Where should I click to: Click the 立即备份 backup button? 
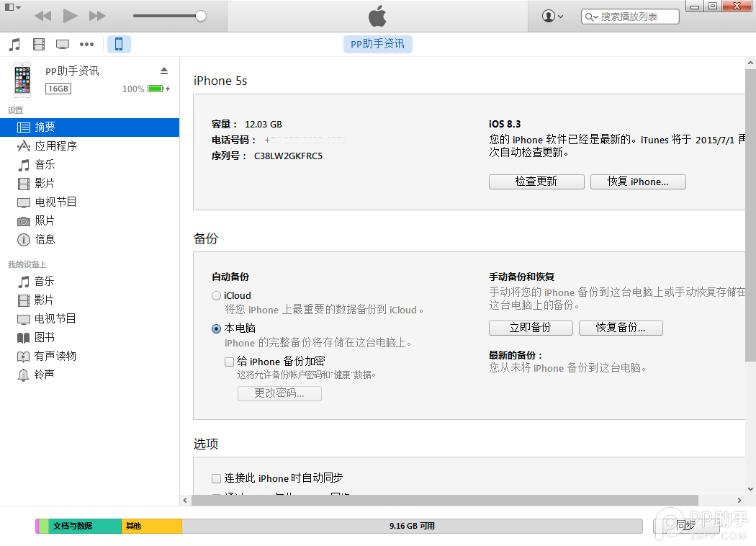(x=531, y=328)
